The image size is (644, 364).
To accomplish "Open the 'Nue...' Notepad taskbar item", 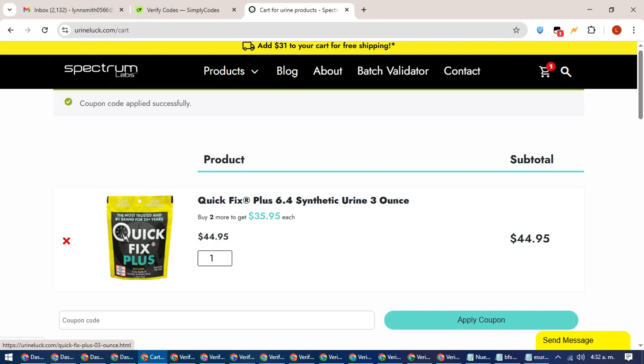I will coord(478,357).
